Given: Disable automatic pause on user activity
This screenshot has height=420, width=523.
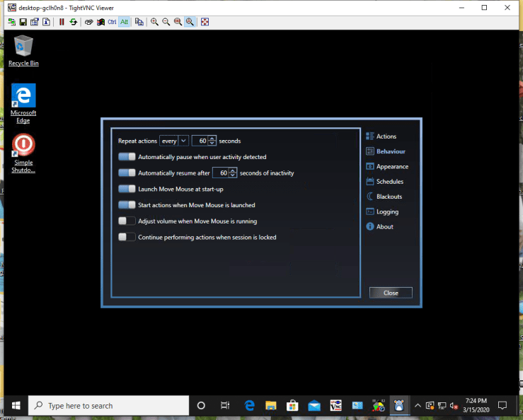Looking at the screenshot, I should coord(127,157).
